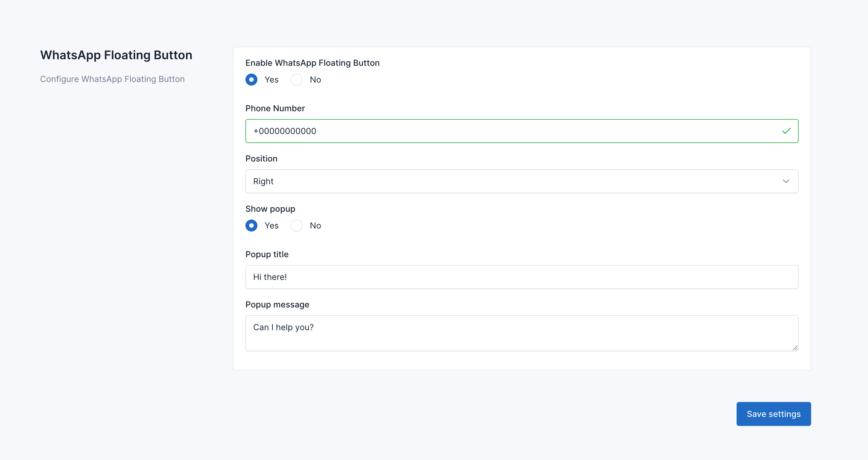Viewport: 868px width, 460px height.
Task: Click the green checkmark in phone field
Action: tap(786, 131)
